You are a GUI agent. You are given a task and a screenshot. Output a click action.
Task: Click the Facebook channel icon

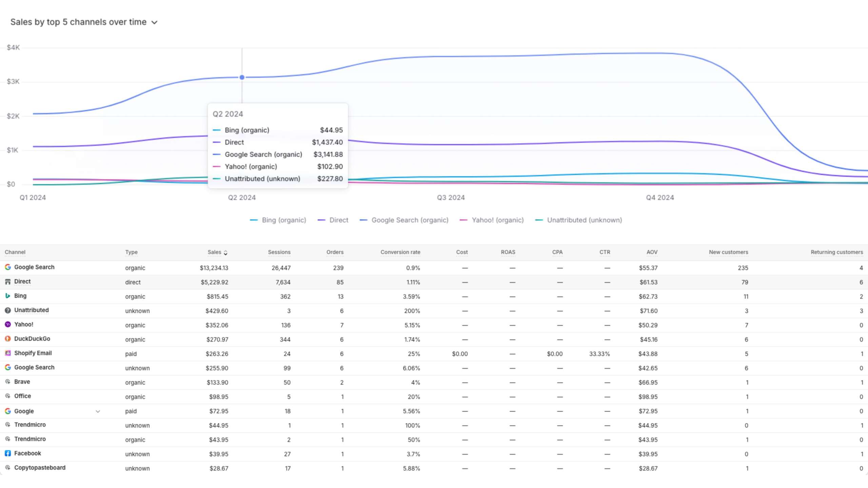click(8, 453)
